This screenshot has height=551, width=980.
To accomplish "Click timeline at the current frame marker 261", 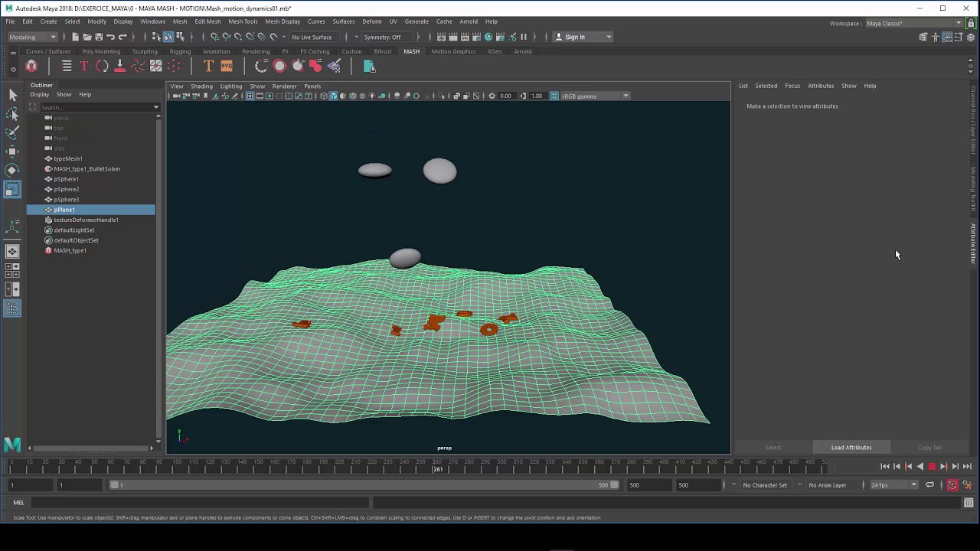I will [x=437, y=465].
